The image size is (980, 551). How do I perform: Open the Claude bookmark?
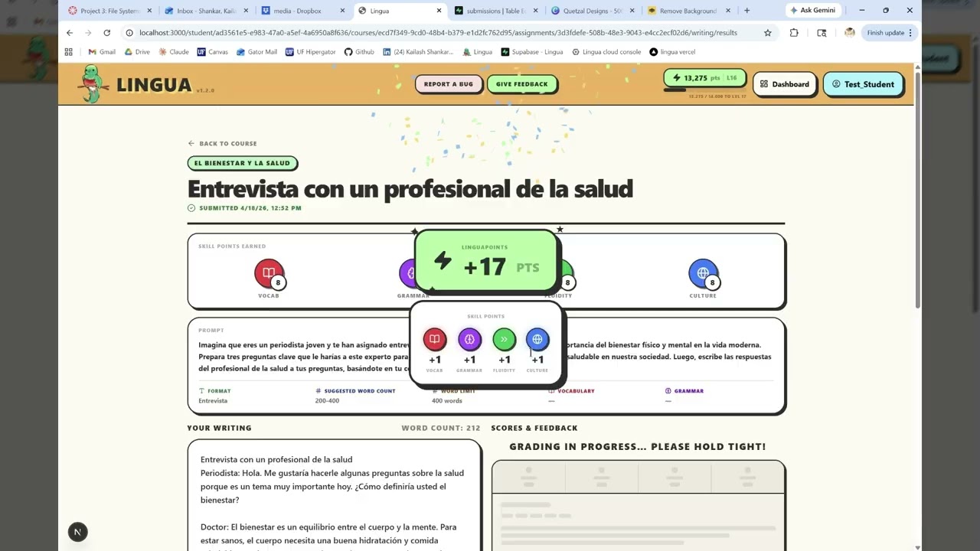[174, 52]
